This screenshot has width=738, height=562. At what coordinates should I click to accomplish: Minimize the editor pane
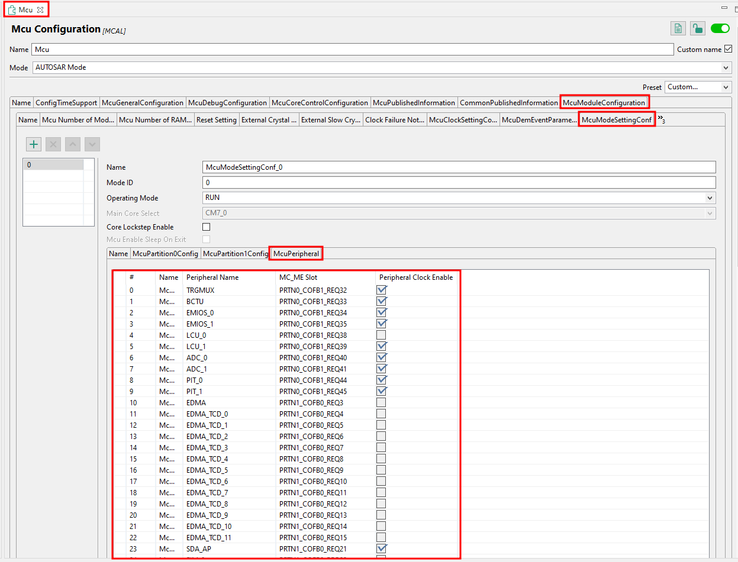(724, 8)
